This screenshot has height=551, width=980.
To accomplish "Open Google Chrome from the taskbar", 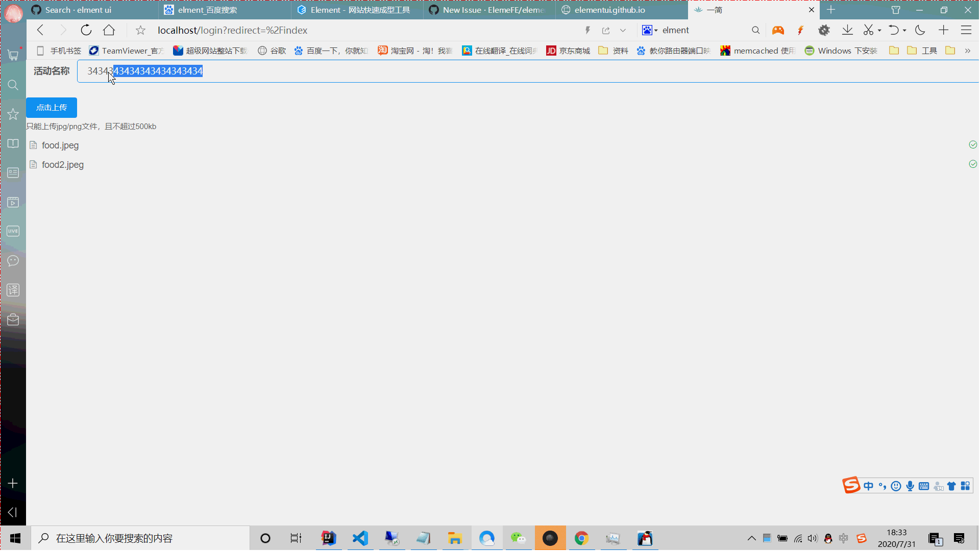I will click(581, 538).
